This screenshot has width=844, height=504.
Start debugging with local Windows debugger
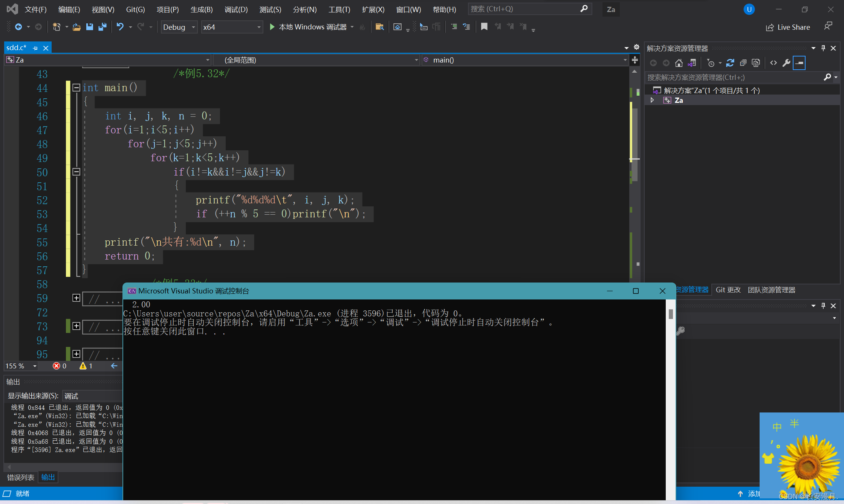pyautogui.click(x=272, y=27)
